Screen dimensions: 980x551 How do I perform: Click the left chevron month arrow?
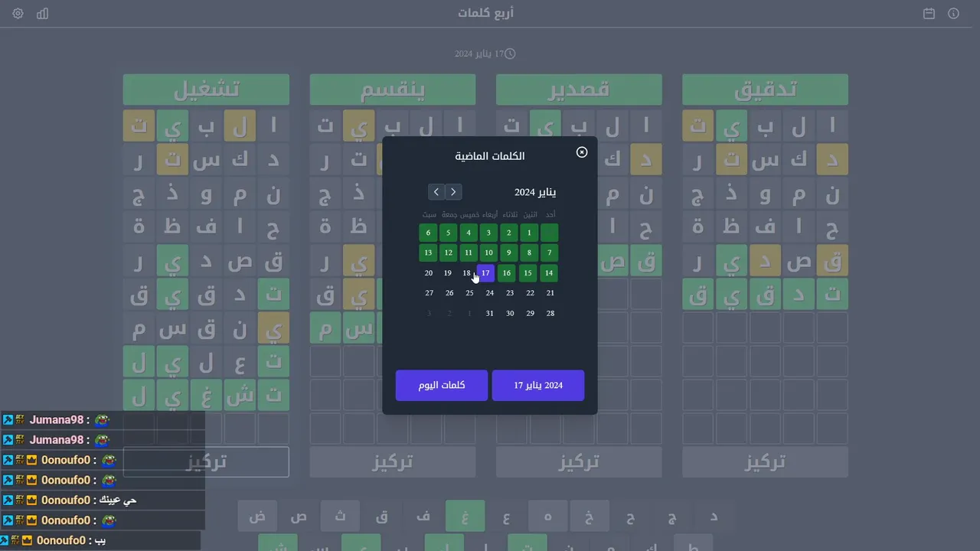pos(436,192)
